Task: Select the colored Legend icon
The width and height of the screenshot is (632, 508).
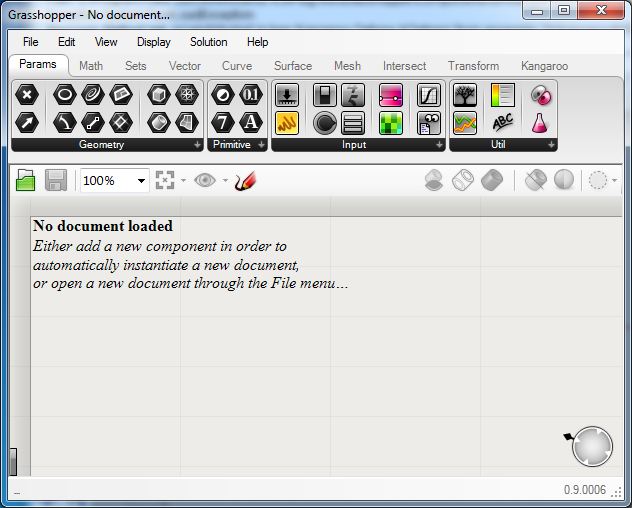Action: [503, 95]
